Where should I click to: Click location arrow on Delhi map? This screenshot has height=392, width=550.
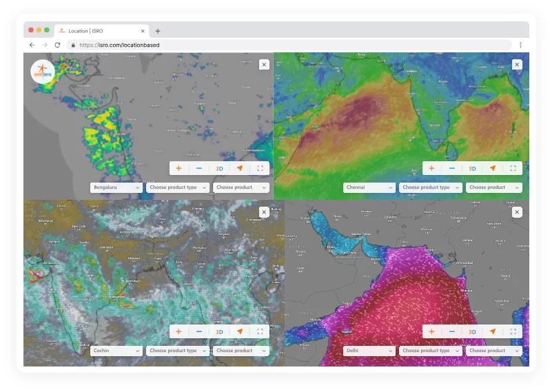click(493, 331)
